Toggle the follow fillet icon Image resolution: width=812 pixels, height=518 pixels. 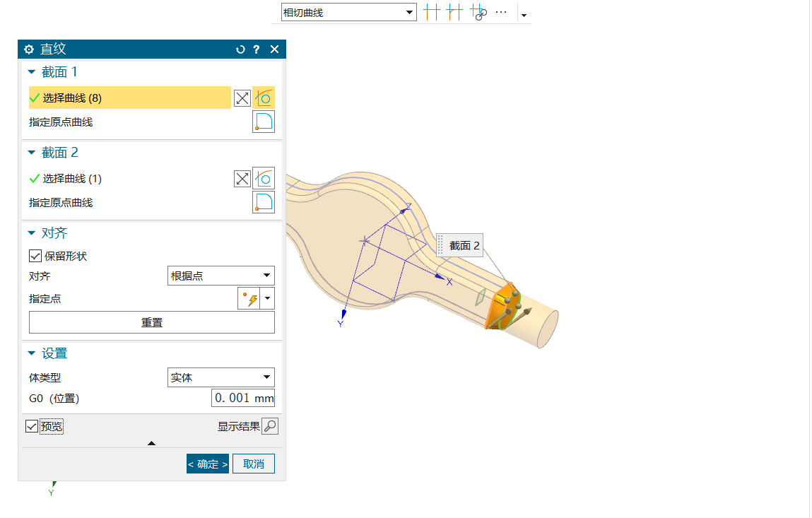(x=454, y=13)
